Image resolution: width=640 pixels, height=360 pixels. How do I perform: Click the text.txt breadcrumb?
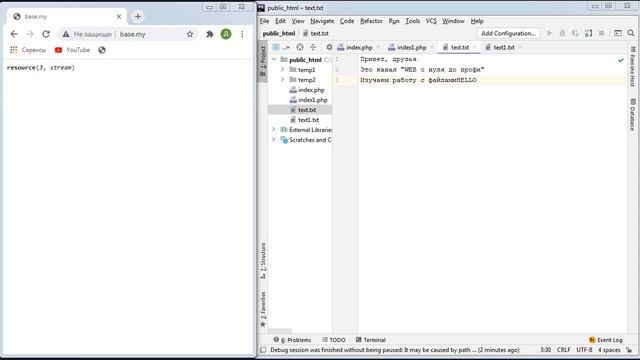tap(315, 33)
